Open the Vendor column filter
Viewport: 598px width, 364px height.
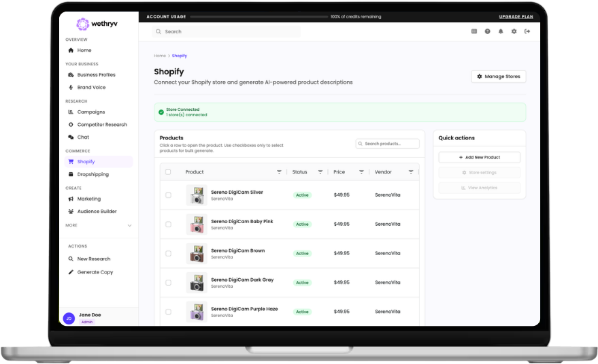(x=411, y=172)
